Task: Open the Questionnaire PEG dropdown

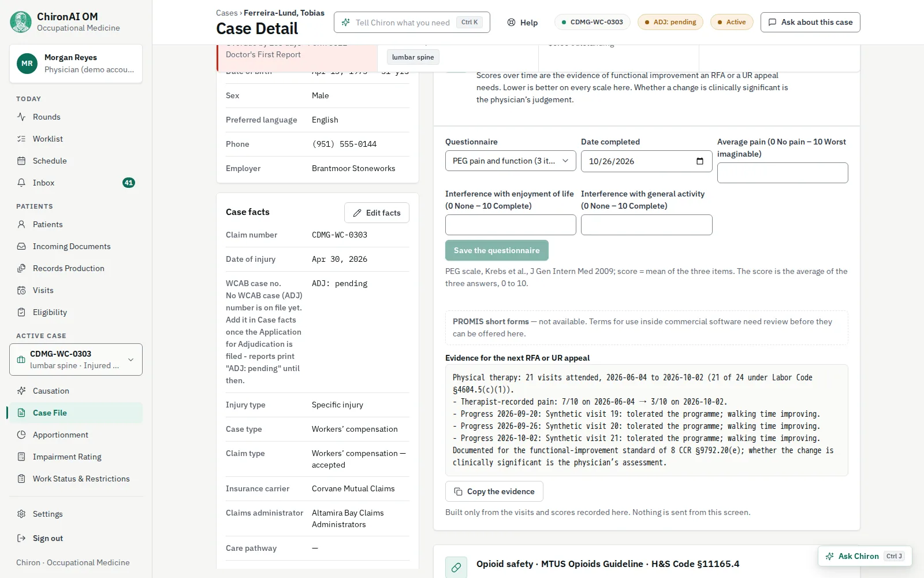Action: click(511, 161)
